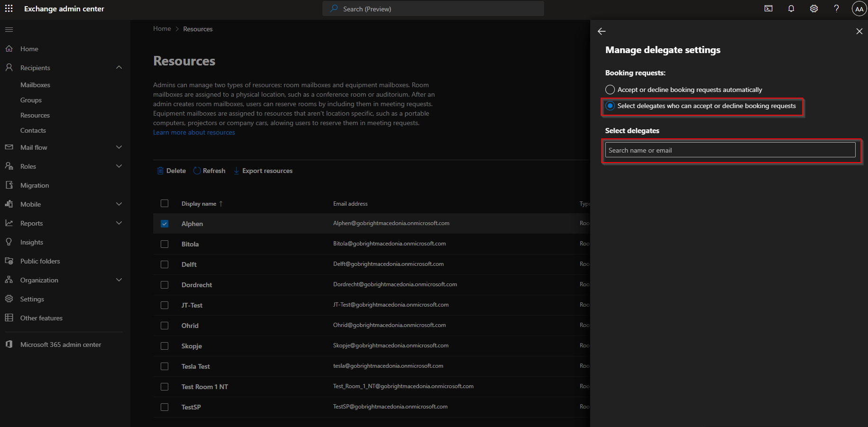Viewport: 868px width, 427px height.
Task: Open notifications bell icon
Action: [791, 9]
